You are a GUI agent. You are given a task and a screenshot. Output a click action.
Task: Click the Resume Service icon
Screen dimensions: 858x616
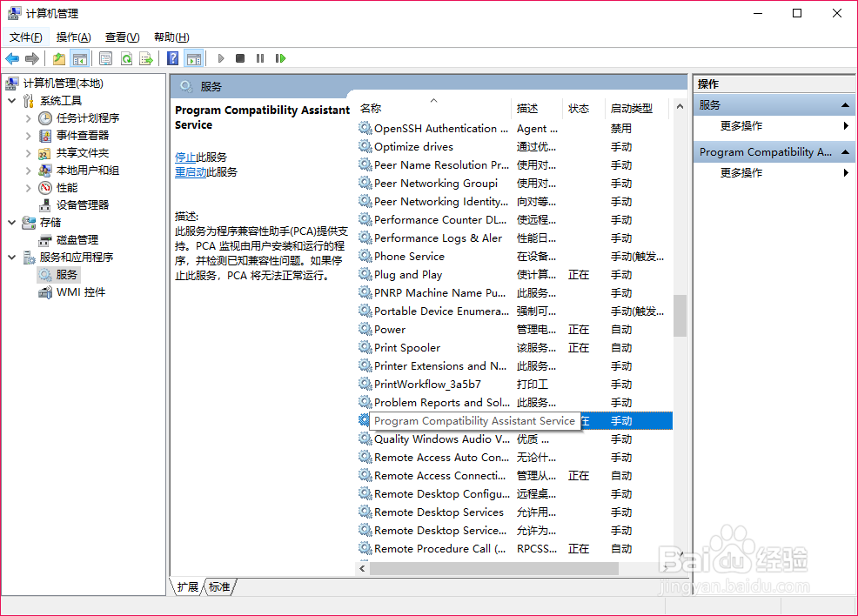point(282,58)
